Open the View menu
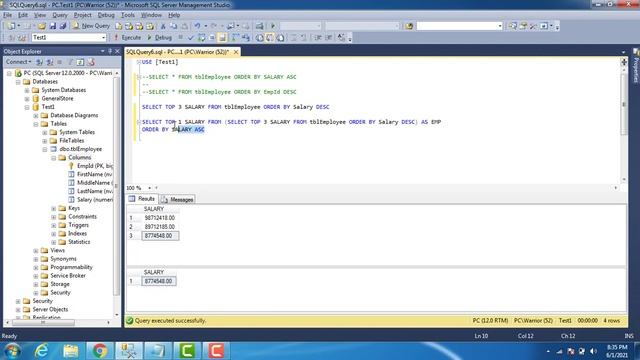 [40, 15]
